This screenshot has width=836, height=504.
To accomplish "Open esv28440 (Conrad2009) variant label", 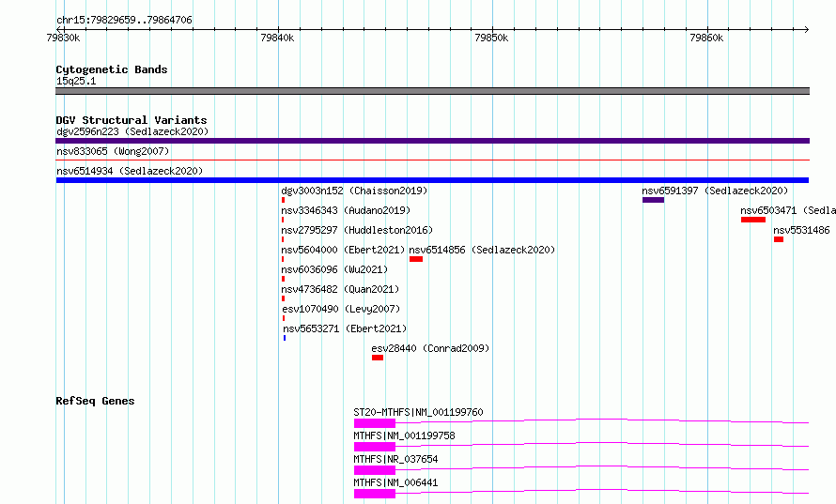I will [430, 348].
